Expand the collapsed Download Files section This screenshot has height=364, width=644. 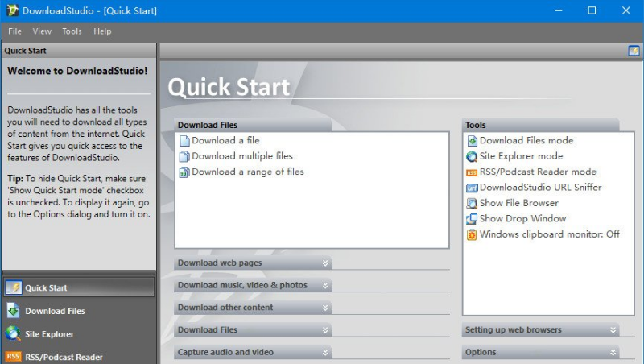[253, 329]
